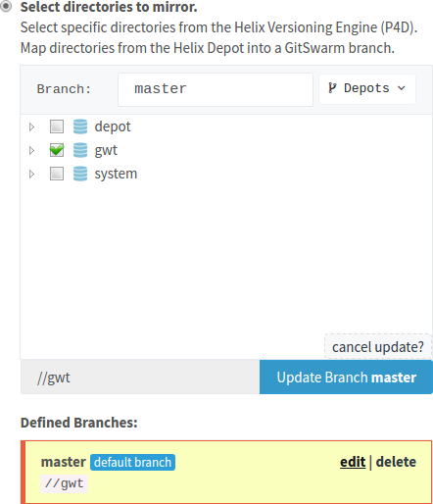The width and height of the screenshot is (433, 504).
Task: Click the depot database icon
Action: 80,126
